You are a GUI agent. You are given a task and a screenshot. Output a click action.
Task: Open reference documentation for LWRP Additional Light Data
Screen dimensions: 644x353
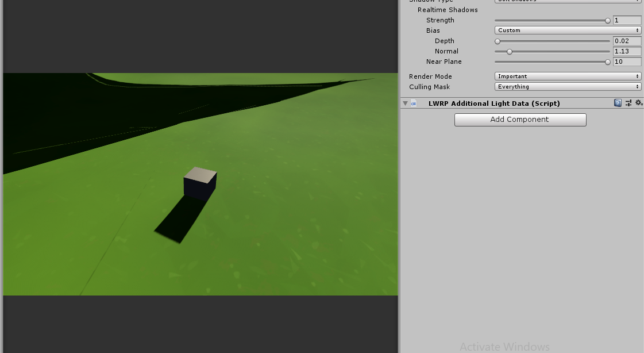click(618, 103)
